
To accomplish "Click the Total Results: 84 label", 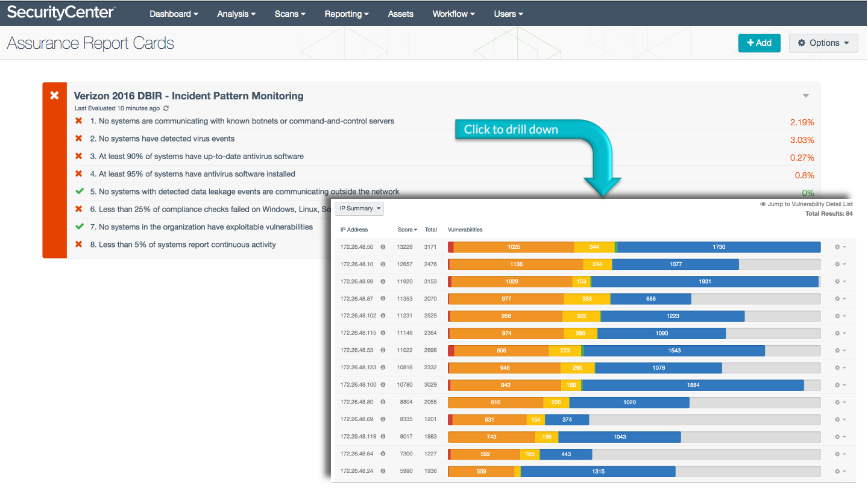I will [829, 213].
